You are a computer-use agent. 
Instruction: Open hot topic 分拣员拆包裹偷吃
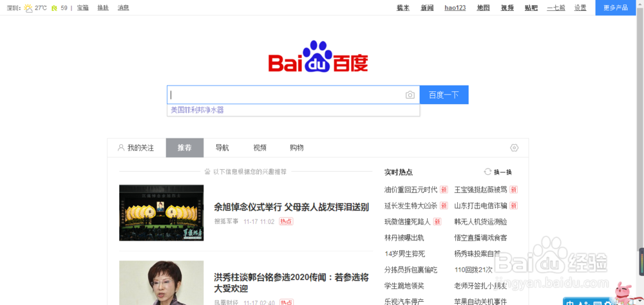tap(411, 270)
